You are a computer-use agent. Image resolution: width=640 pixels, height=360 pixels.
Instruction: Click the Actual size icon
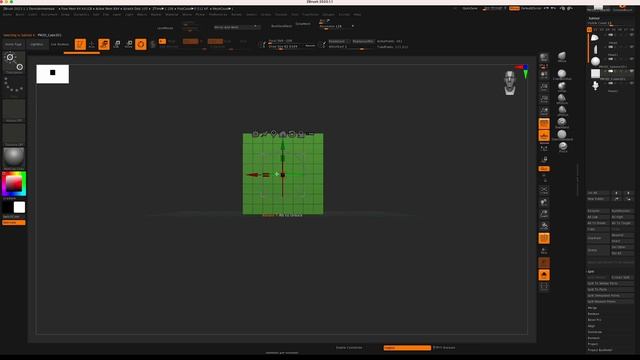[x=544, y=99]
